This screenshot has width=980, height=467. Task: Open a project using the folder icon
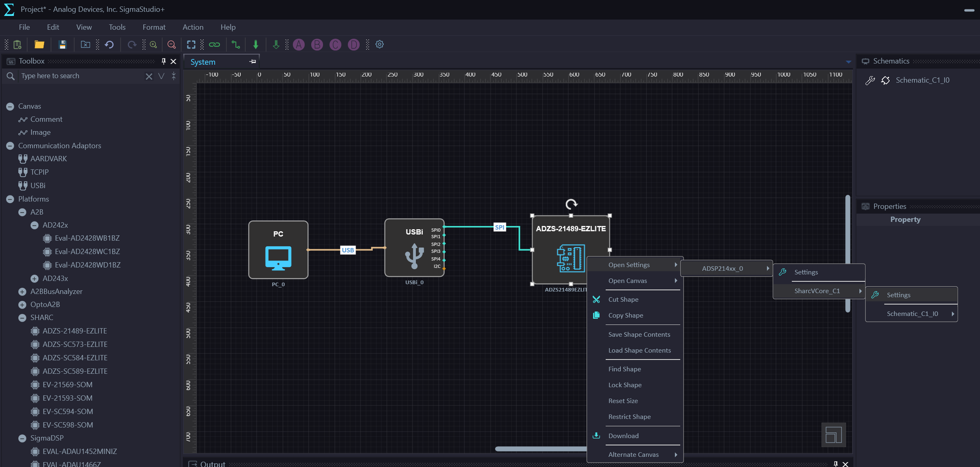pos(39,44)
